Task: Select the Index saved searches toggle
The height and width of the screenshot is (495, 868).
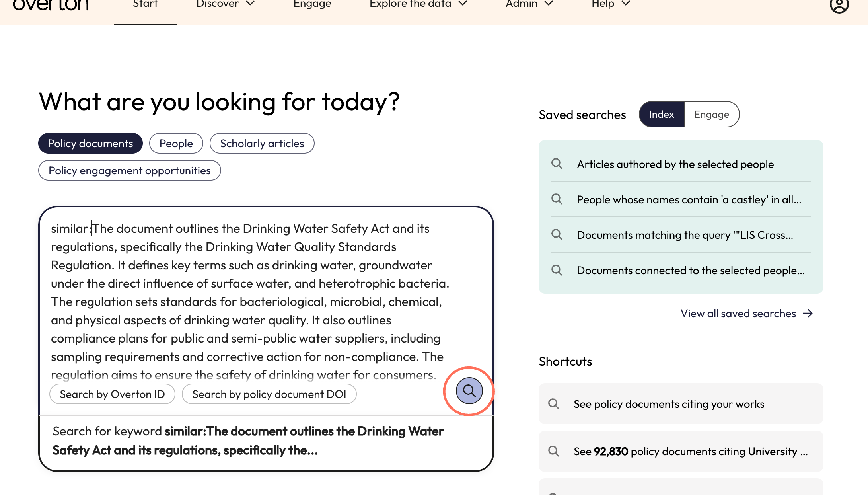Action: point(662,115)
